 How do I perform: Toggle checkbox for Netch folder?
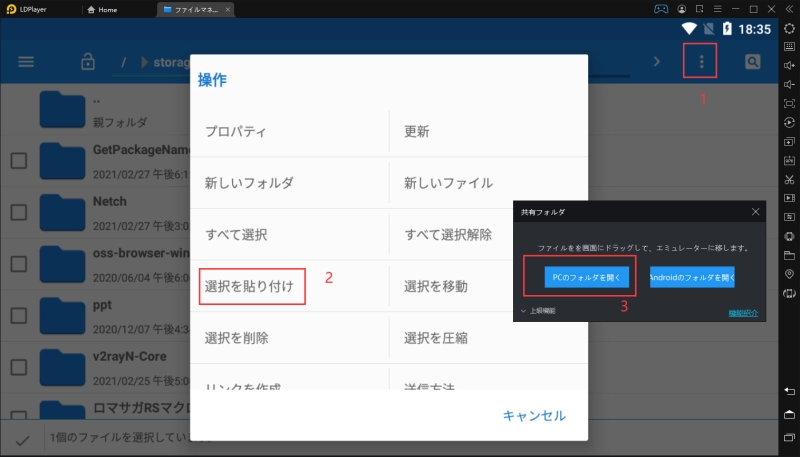click(x=19, y=212)
